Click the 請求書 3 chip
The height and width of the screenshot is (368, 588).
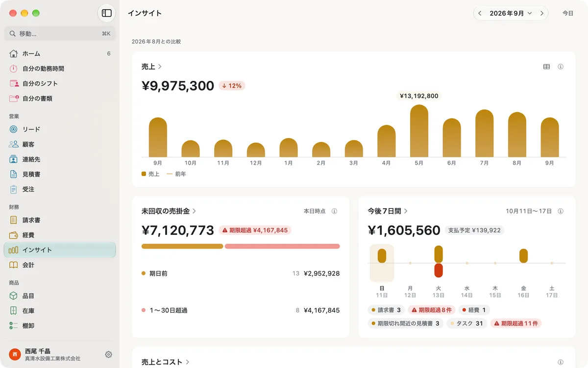pyautogui.click(x=386, y=310)
